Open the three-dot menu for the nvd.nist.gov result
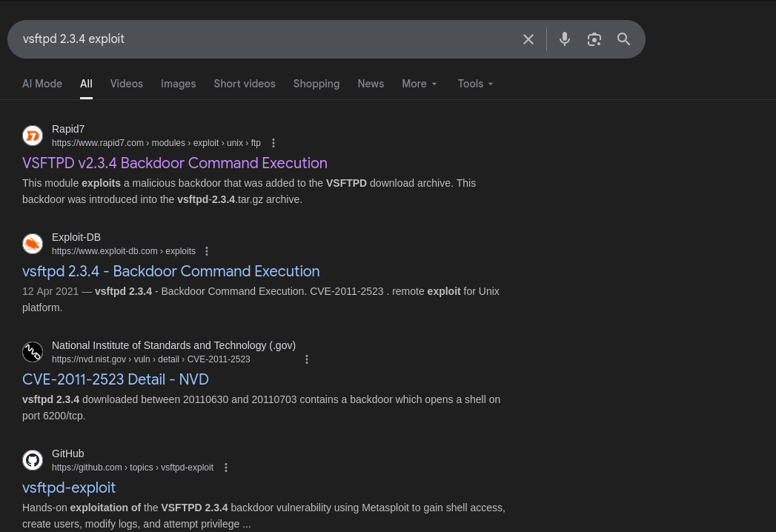 coord(307,359)
